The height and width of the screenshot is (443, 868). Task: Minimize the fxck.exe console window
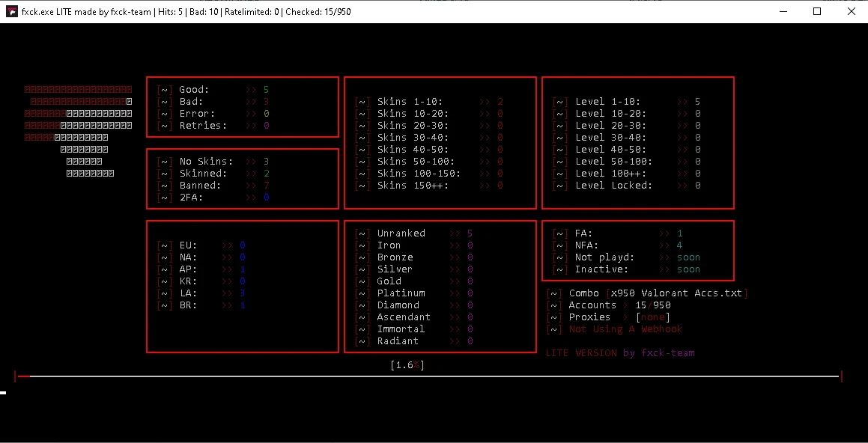(783, 12)
